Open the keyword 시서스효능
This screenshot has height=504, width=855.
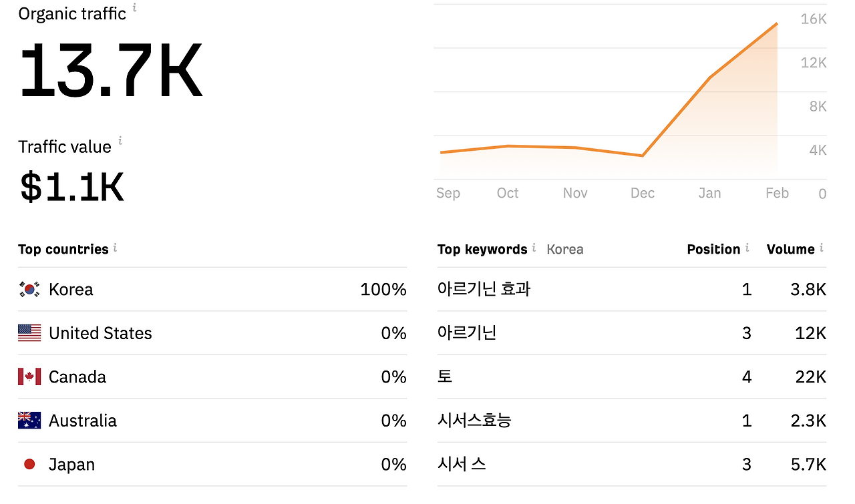click(474, 421)
